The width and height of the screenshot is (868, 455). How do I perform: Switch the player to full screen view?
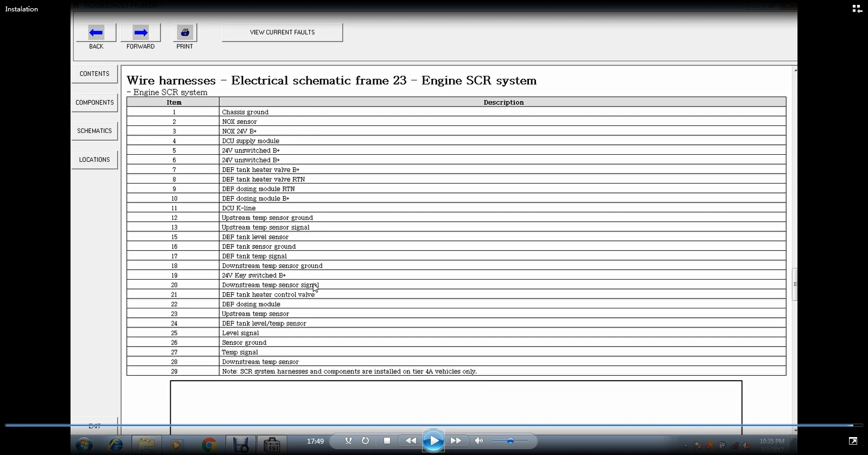[853, 441]
